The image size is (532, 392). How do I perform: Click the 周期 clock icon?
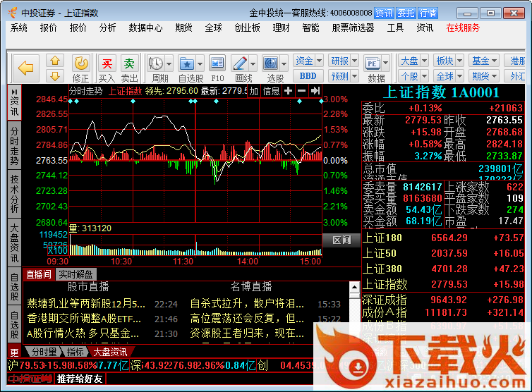pyautogui.click(x=156, y=63)
